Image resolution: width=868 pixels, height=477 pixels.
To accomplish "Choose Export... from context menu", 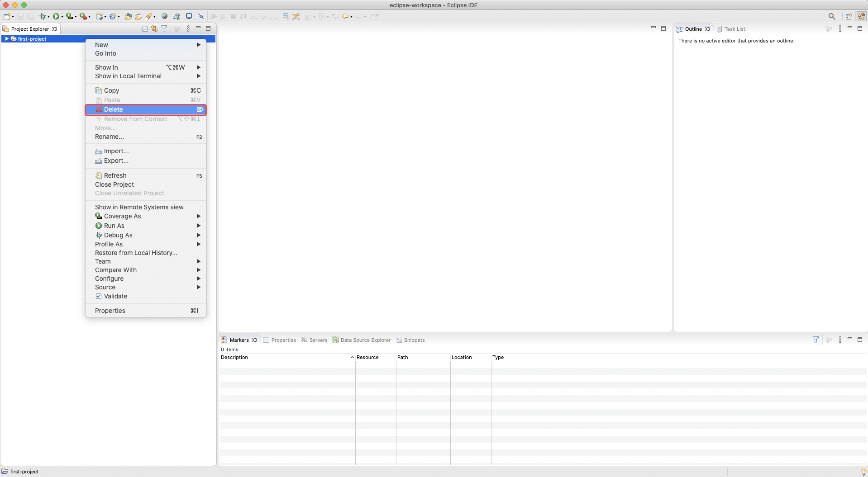I will pyautogui.click(x=146, y=161).
